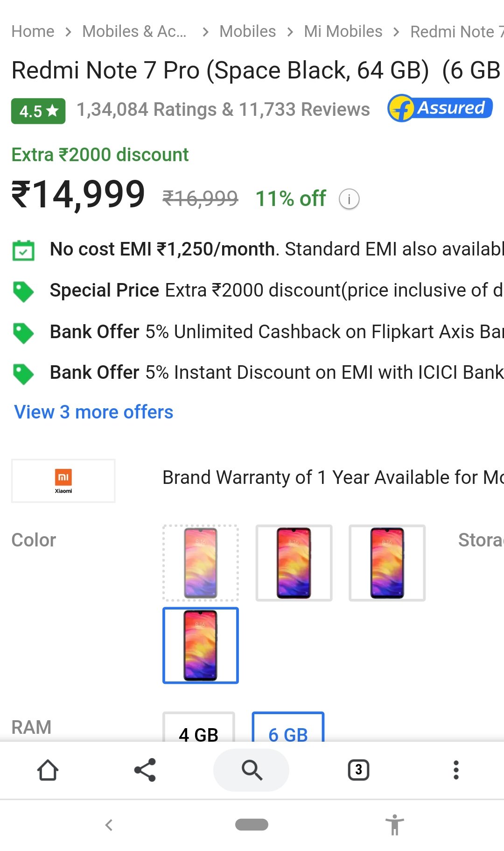Open Mi Mobiles breadcrumb link
Image resolution: width=504 pixels, height=851 pixels.
click(343, 31)
